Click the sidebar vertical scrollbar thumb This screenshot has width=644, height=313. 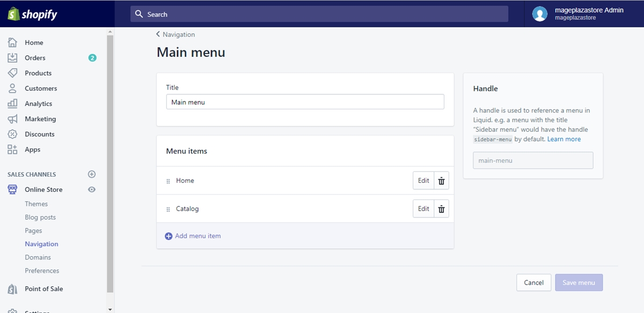(110, 163)
